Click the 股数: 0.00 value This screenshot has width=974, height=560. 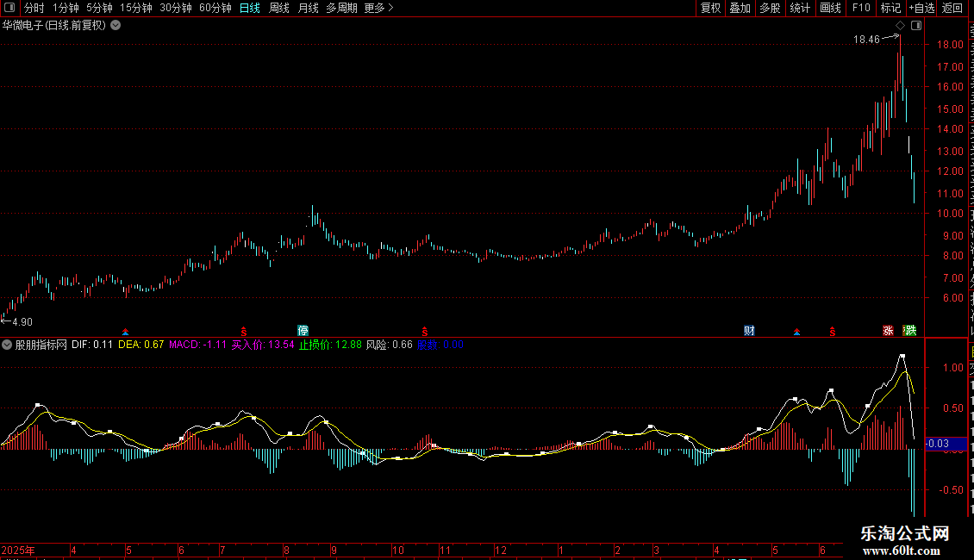tap(440, 345)
